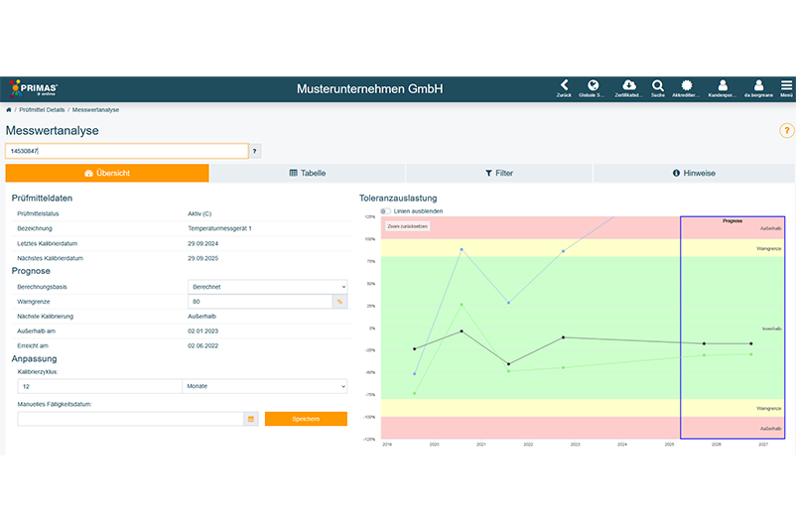Click the home icon in breadcrumb
Viewport: 796px width, 532px height.
pos(9,109)
